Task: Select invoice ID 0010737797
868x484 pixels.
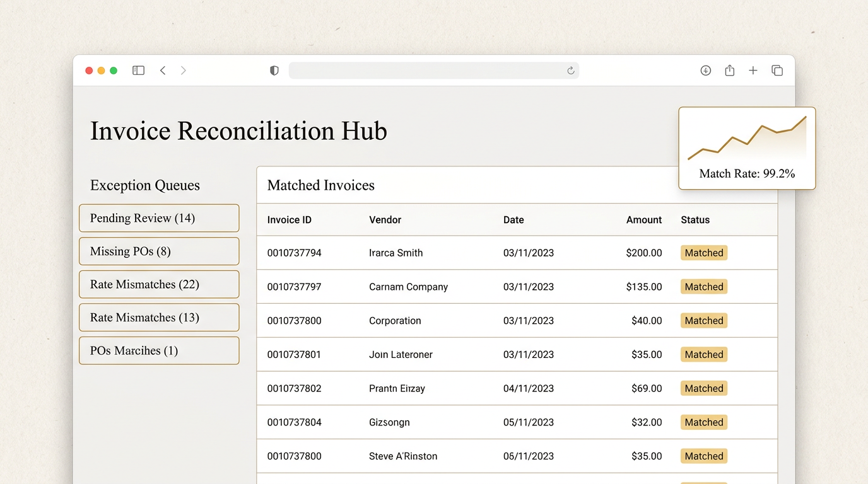Action: (x=294, y=287)
